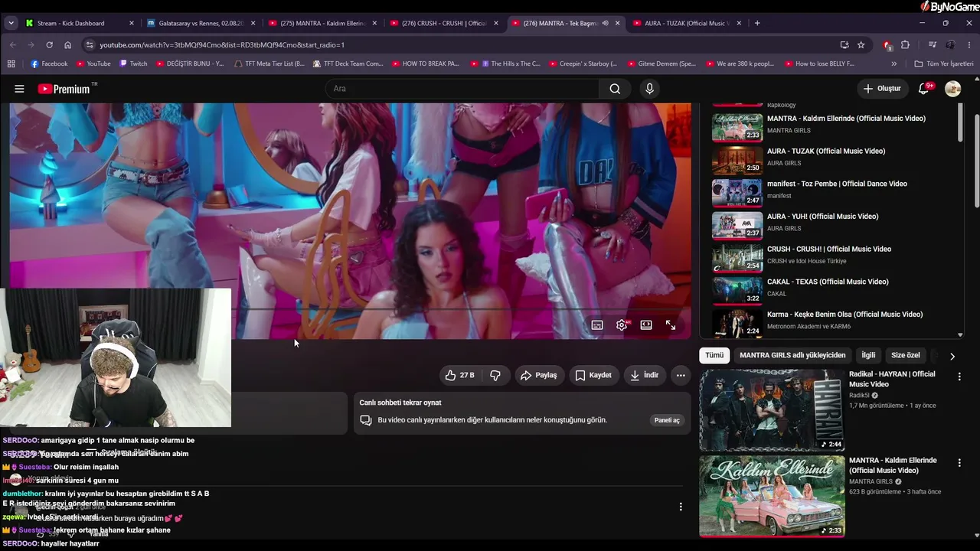The width and height of the screenshot is (980, 551).
Task: Open options for Radikal - HAYRAN video
Action: coord(959,377)
